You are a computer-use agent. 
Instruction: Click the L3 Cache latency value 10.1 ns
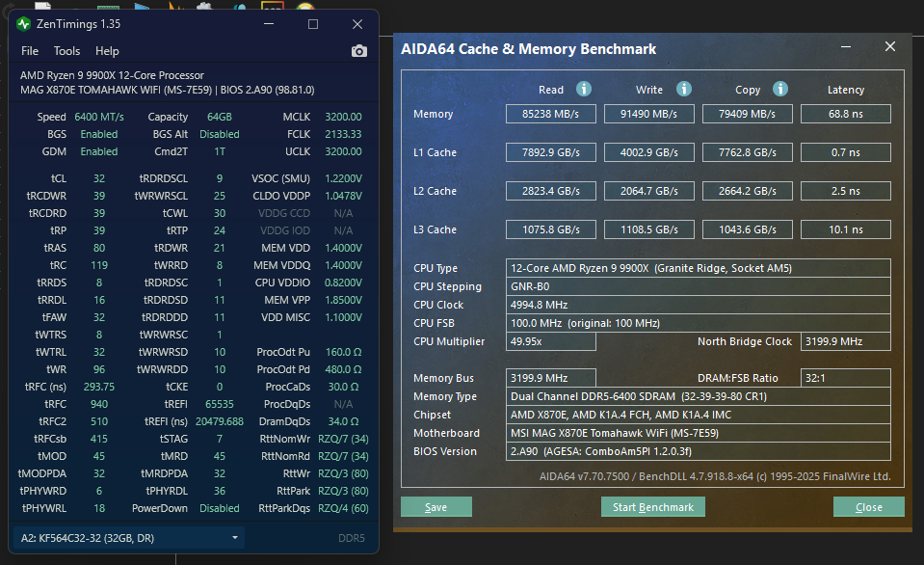point(846,229)
